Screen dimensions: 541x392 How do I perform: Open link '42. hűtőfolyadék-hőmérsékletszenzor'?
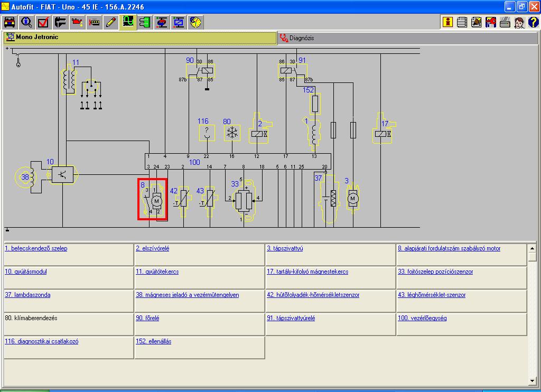313,295
